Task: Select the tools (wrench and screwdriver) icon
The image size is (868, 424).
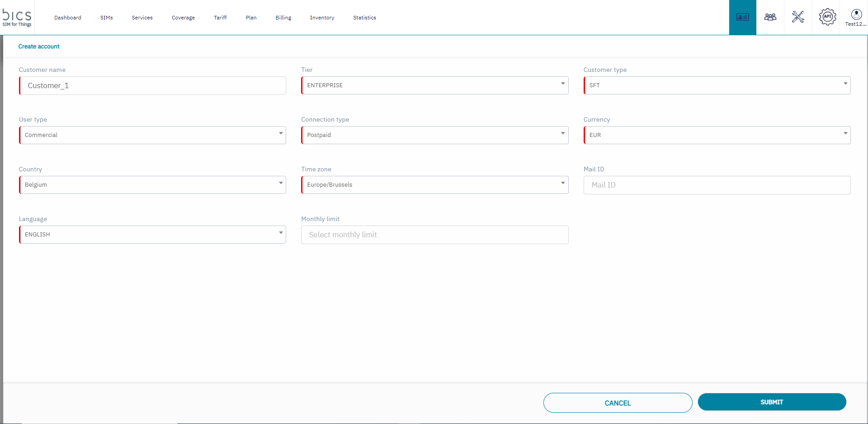Action: click(798, 17)
